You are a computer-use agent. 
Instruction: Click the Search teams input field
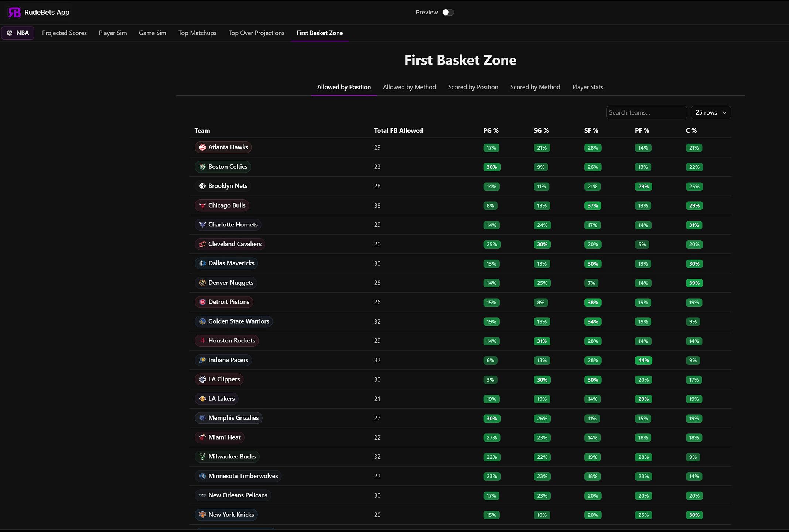point(646,112)
